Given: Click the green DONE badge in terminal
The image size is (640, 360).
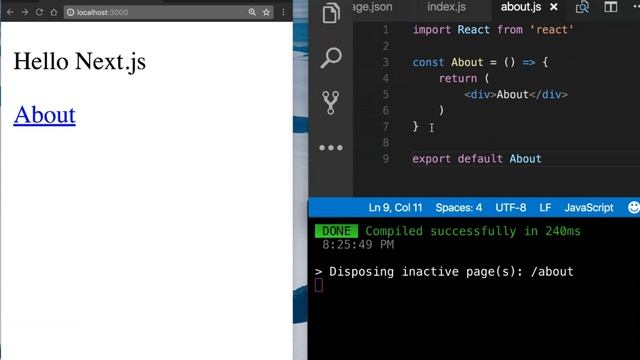Looking at the screenshot, I should [336, 231].
